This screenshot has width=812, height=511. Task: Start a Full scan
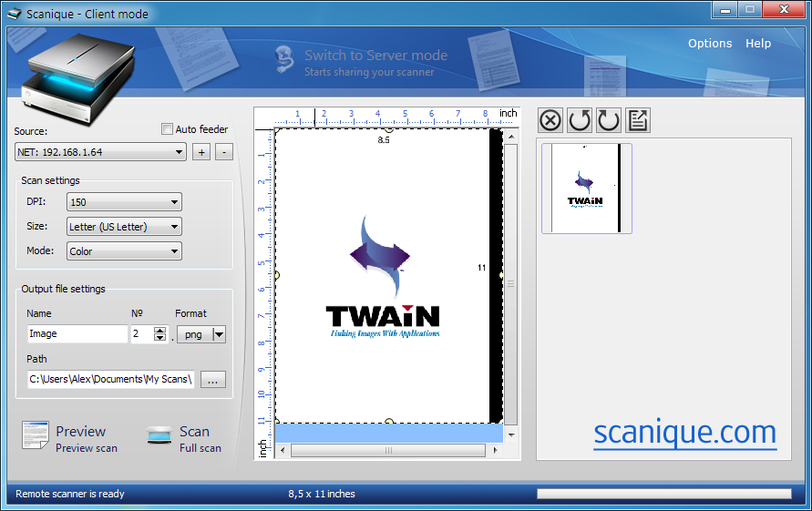(161, 437)
